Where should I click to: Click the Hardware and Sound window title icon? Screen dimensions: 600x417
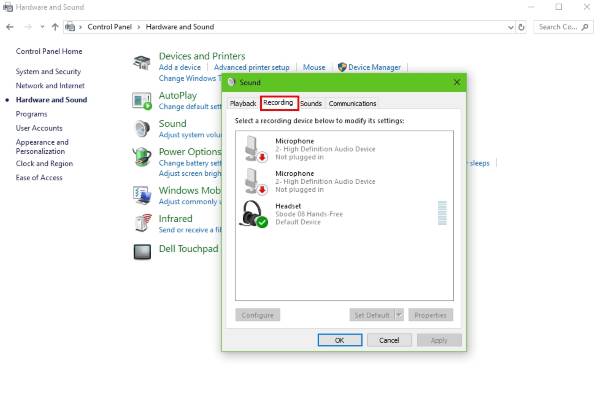click(8, 7)
